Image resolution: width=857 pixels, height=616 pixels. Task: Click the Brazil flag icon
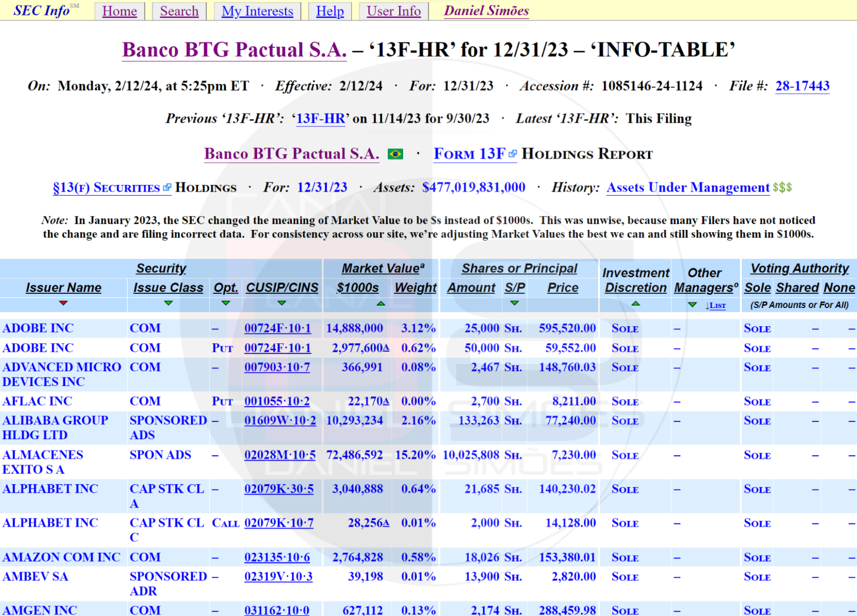[395, 154]
